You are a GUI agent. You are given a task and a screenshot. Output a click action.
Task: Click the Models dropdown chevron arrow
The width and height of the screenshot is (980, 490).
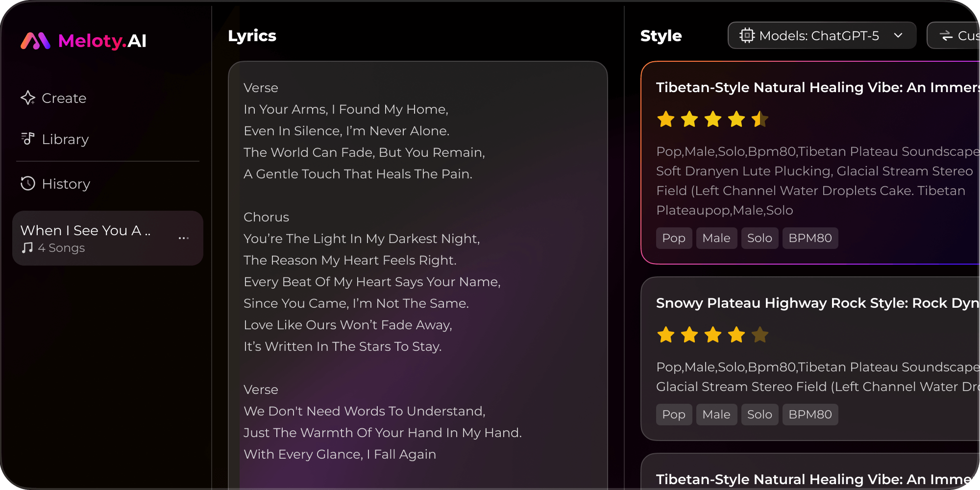(898, 36)
